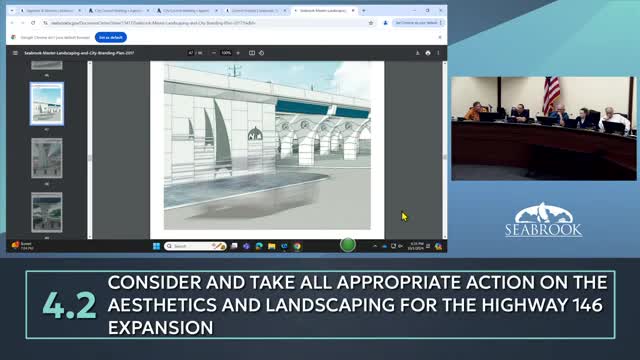Download the Seabrook Master Landscaping PDF
640x360 pixels.
pos(417,53)
